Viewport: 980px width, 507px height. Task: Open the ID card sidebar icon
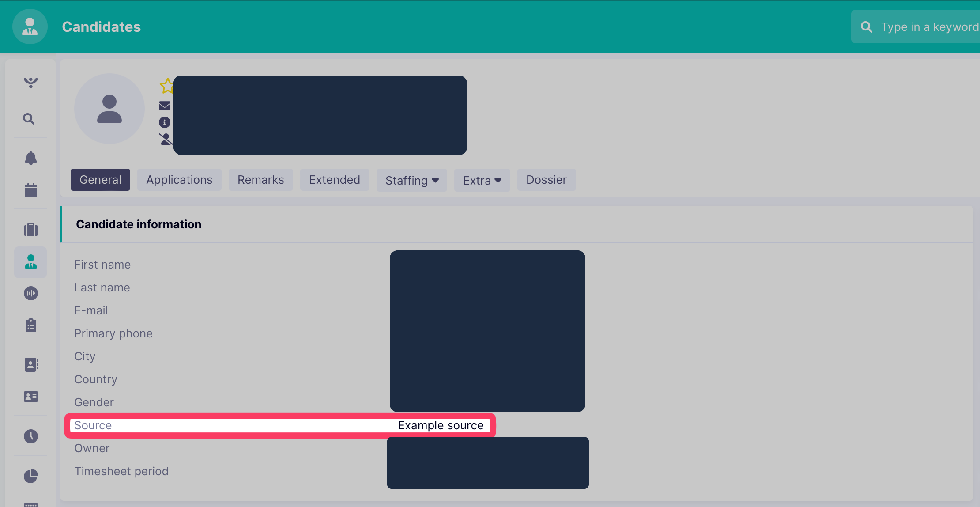pos(30,397)
